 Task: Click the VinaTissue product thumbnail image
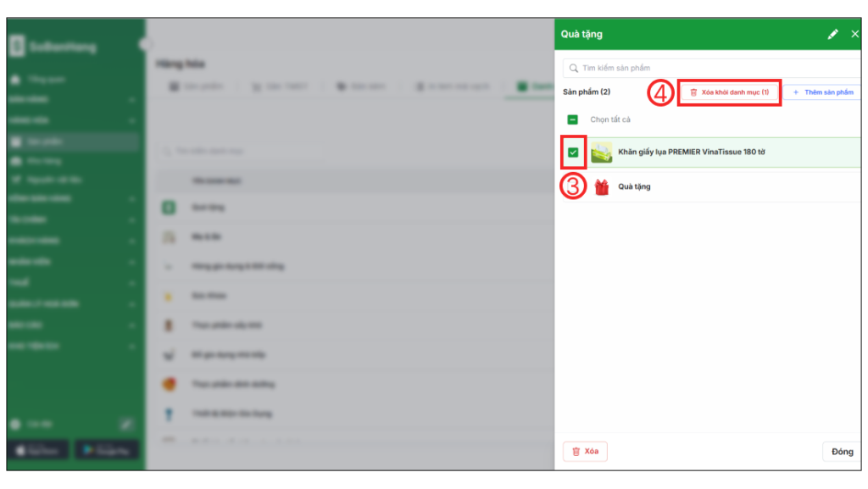(x=602, y=153)
